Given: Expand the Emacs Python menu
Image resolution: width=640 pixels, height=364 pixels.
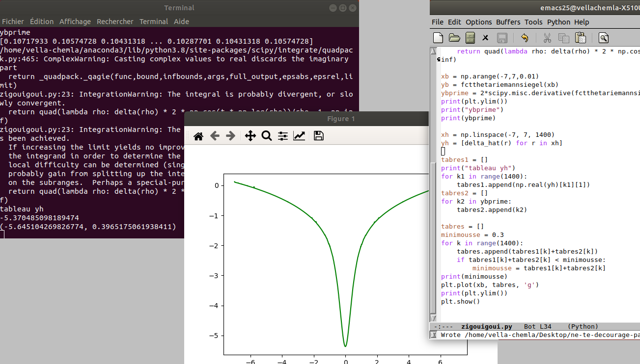Looking at the screenshot, I should coord(558,22).
